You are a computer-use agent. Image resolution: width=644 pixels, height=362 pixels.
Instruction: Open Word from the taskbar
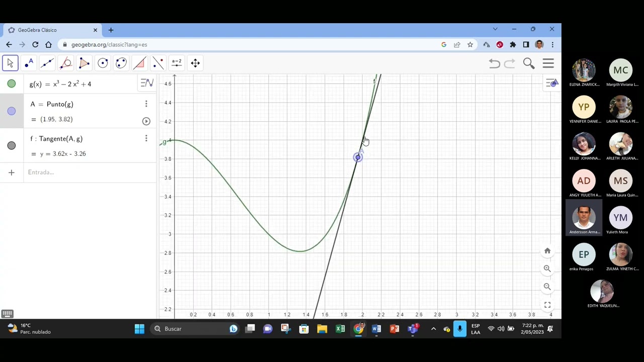coord(376,329)
